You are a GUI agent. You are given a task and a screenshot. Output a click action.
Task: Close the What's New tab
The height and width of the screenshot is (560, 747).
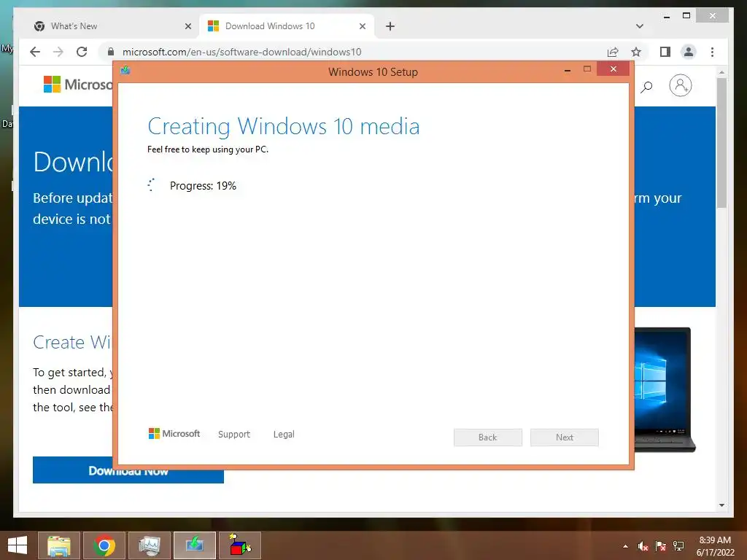[188, 26]
